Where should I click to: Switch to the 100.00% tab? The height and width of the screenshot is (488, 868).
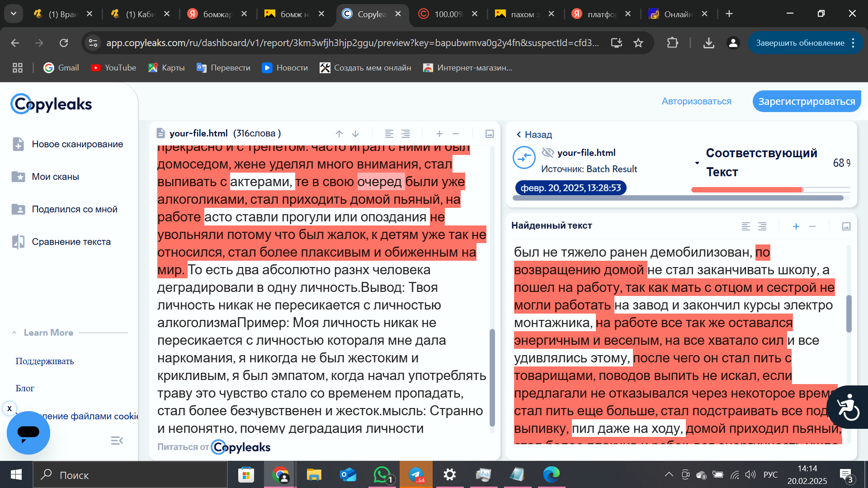coord(448,14)
